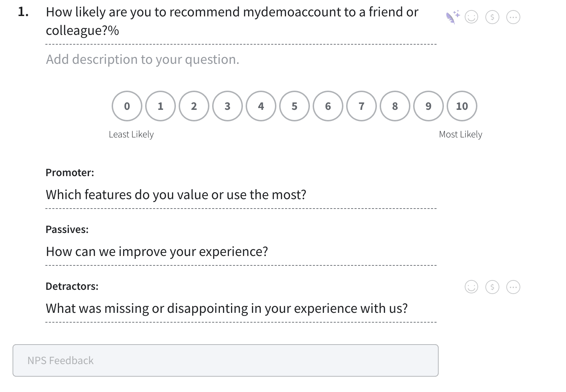Image resolution: width=566 pixels, height=392 pixels.
Task: Select rating 9 circle
Action: coord(429,106)
